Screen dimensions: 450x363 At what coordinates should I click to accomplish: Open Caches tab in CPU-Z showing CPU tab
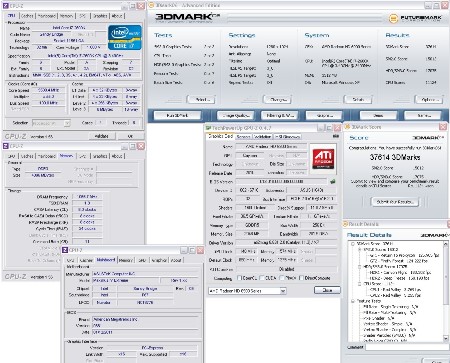tap(27, 16)
